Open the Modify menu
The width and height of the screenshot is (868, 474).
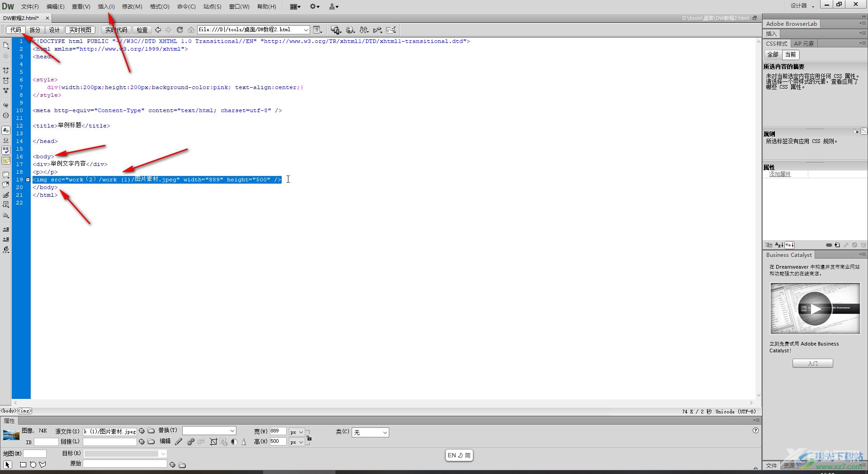click(132, 7)
